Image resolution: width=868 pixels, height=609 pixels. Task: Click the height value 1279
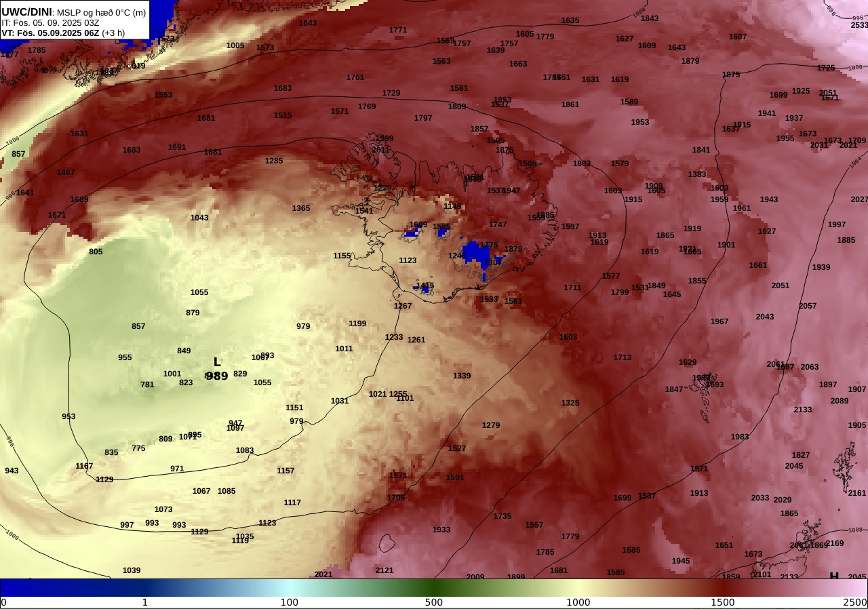[x=491, y=425]
